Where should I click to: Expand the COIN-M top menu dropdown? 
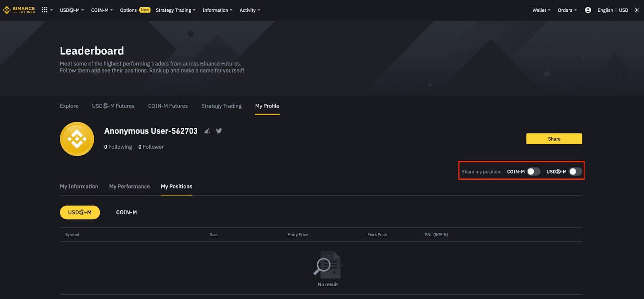point(102,10)
